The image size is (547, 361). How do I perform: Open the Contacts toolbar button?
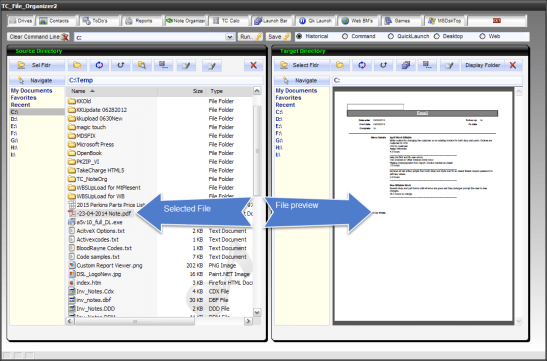[55, 21]
